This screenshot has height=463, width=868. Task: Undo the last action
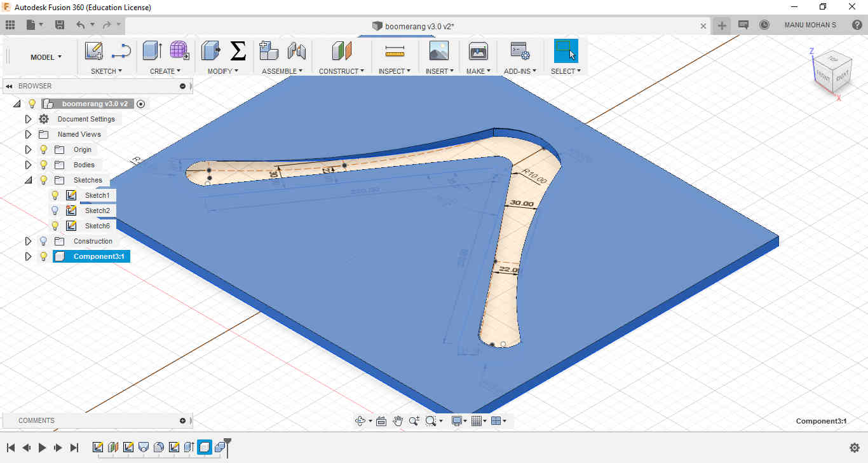click(80, 25)
